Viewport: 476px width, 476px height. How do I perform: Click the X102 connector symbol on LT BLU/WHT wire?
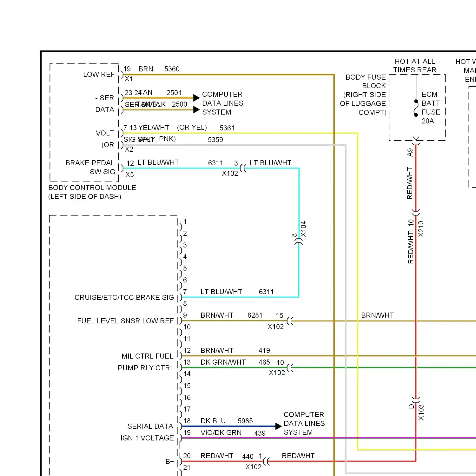tap(243, 168)
